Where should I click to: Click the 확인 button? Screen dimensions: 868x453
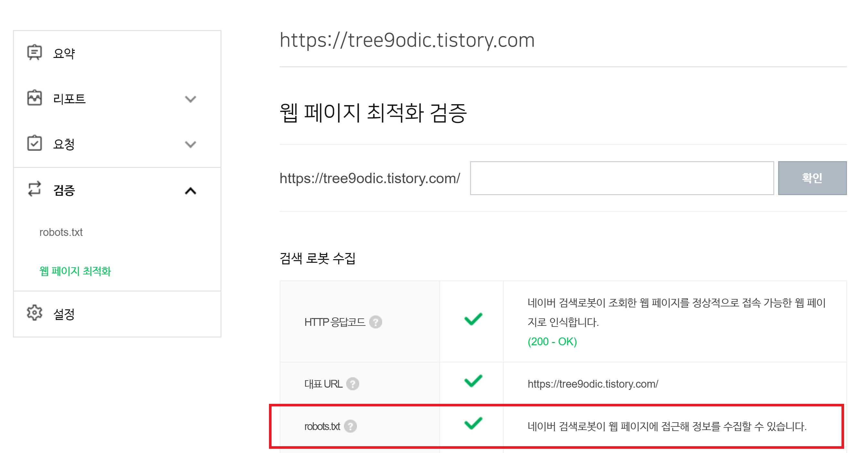point(815,178)
